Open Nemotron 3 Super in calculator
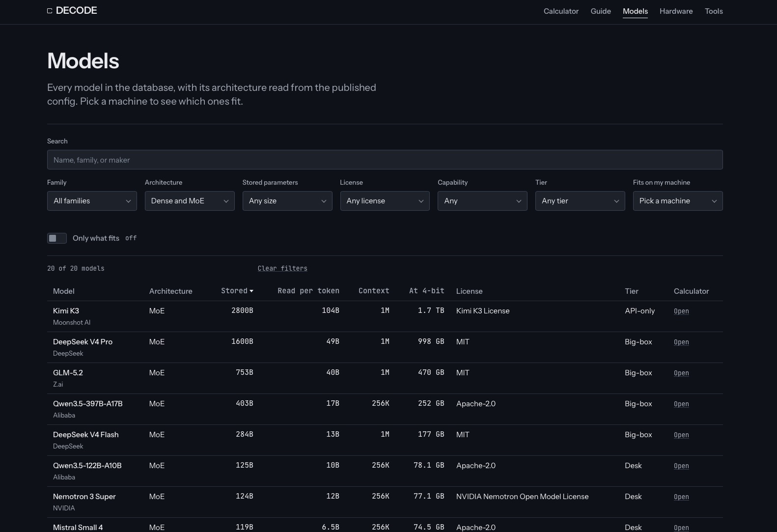 681,497
